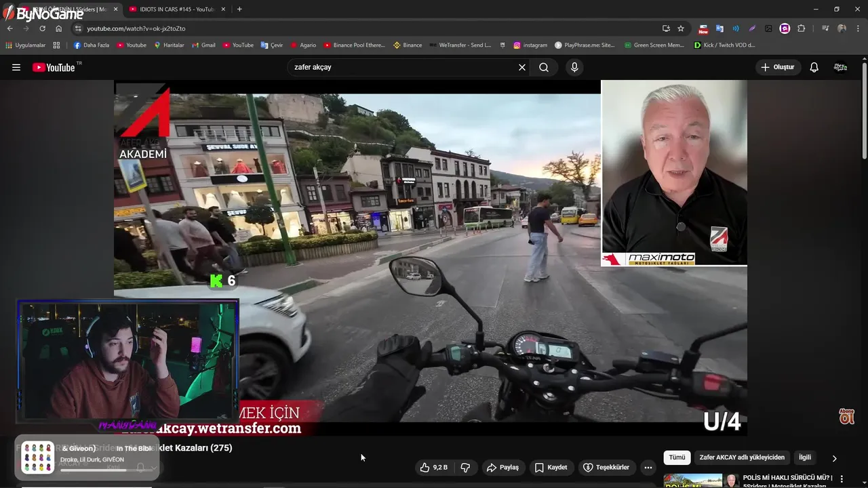
Task: Open the Binance Pool Ethere... bookmark
Action: (x=354, y=45)
